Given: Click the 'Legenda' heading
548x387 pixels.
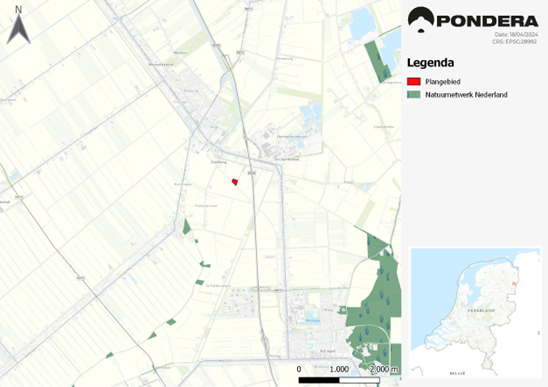Looking at the screenshot, I should pos(431,63).
